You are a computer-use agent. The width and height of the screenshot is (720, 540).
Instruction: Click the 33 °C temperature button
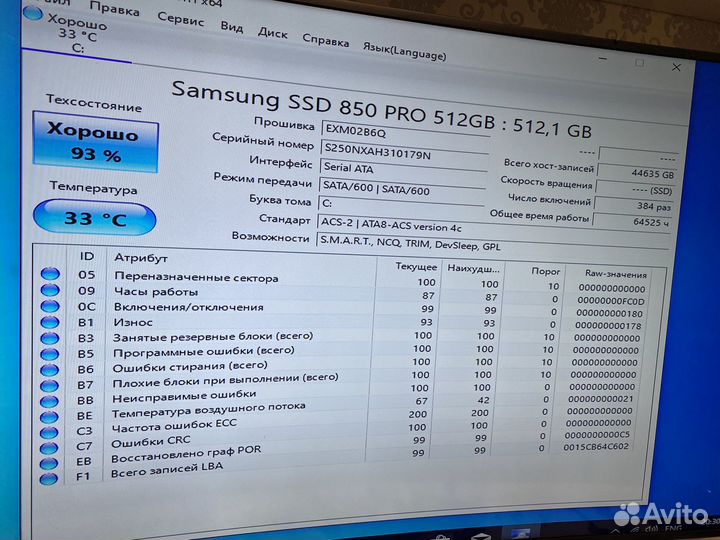(x=95, y=218)
